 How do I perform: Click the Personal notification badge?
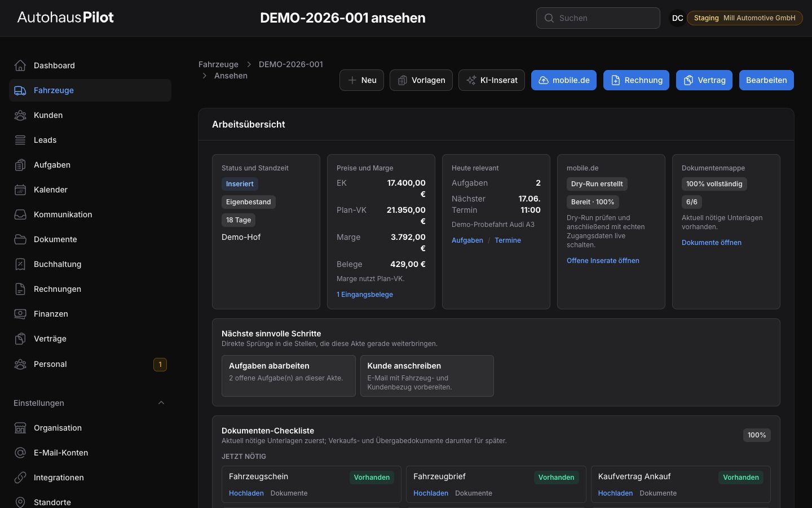[160, 365]
